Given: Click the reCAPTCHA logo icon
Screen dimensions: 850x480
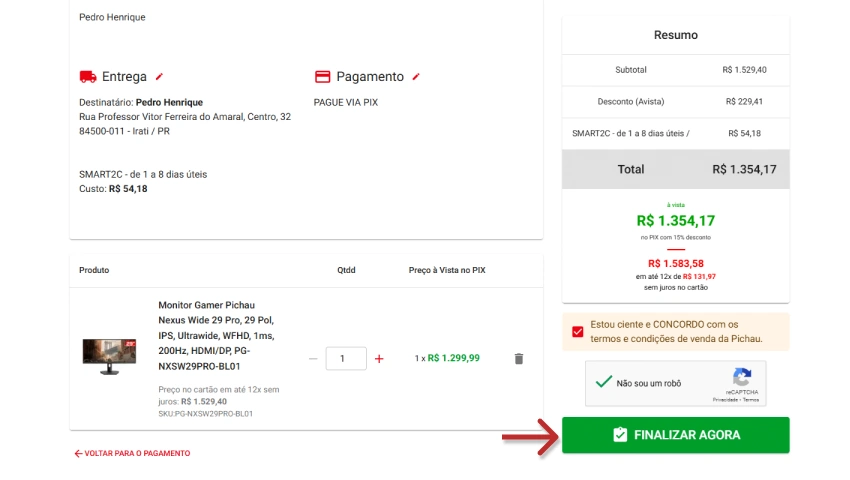Looking at the screenshot, I should 742,377.
